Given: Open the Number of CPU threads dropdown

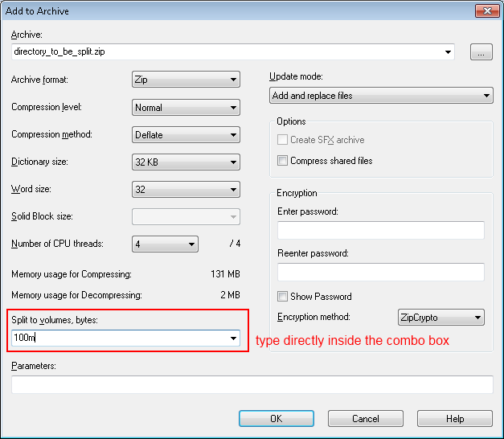Looking at the screenshot, I should [x=165, y=244].
